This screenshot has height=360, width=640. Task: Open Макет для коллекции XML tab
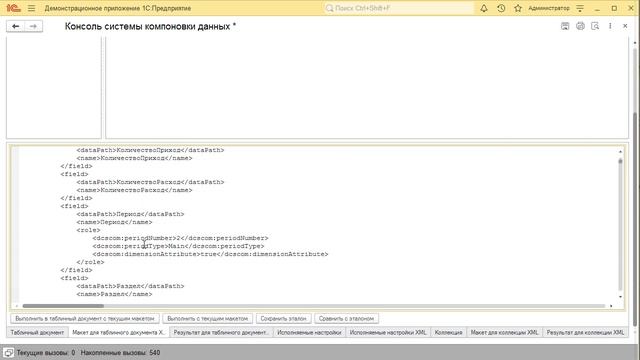click(504, 333)
